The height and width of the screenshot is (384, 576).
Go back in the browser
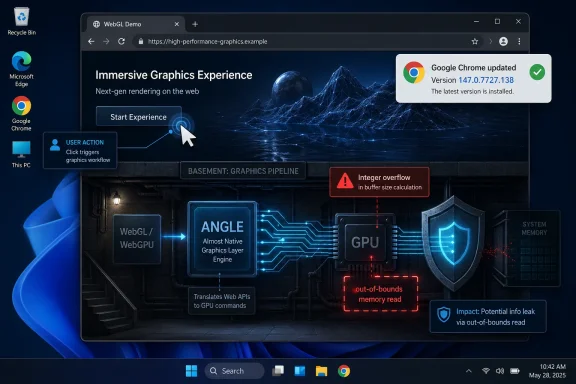tap(91, 42)
